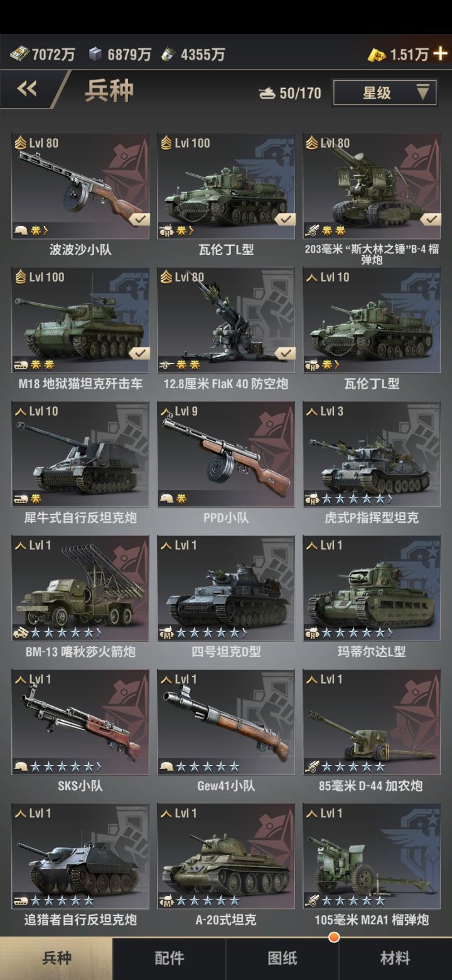Tap the dropdown arrow beside 星级
Viewport: 452px width, 980px height.
pos(423,92)
